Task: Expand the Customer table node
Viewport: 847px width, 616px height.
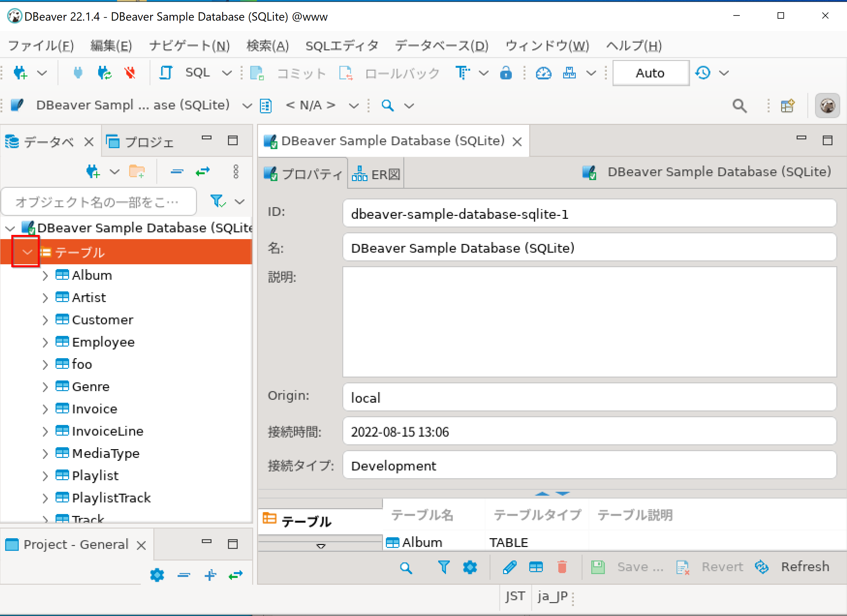Action: [45, 320]
